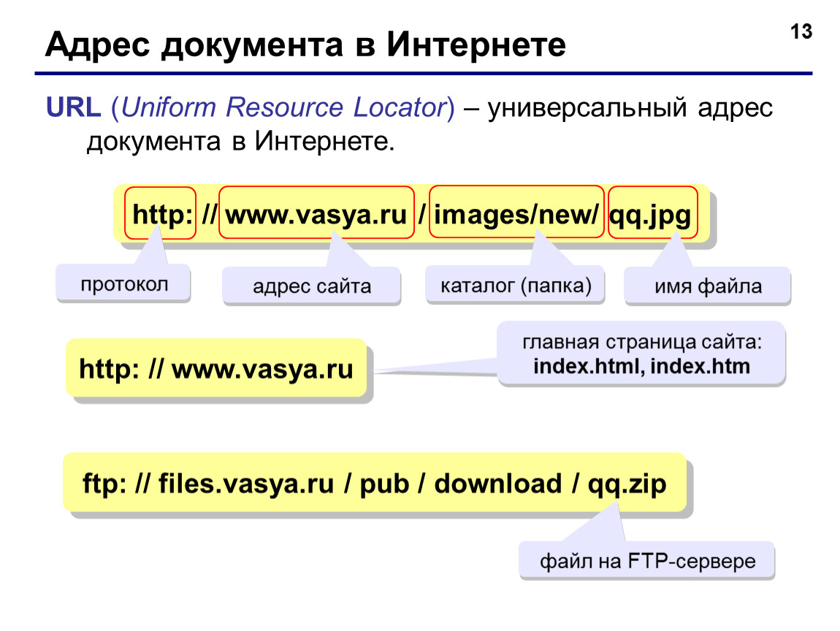Click the 'http: // www.vasya.ru' yellow box
Screen dimensions: 840x631
click(x=216, y=368)
